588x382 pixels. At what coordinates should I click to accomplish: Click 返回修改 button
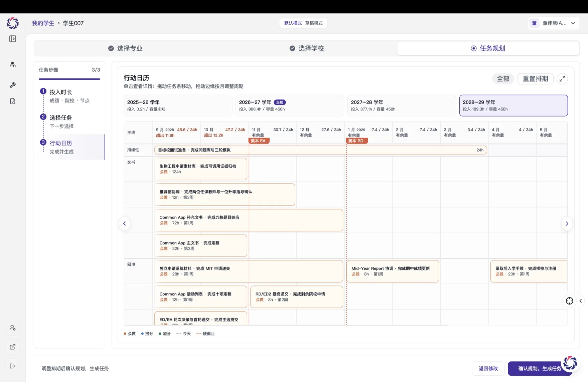click(x=488, y=369)
